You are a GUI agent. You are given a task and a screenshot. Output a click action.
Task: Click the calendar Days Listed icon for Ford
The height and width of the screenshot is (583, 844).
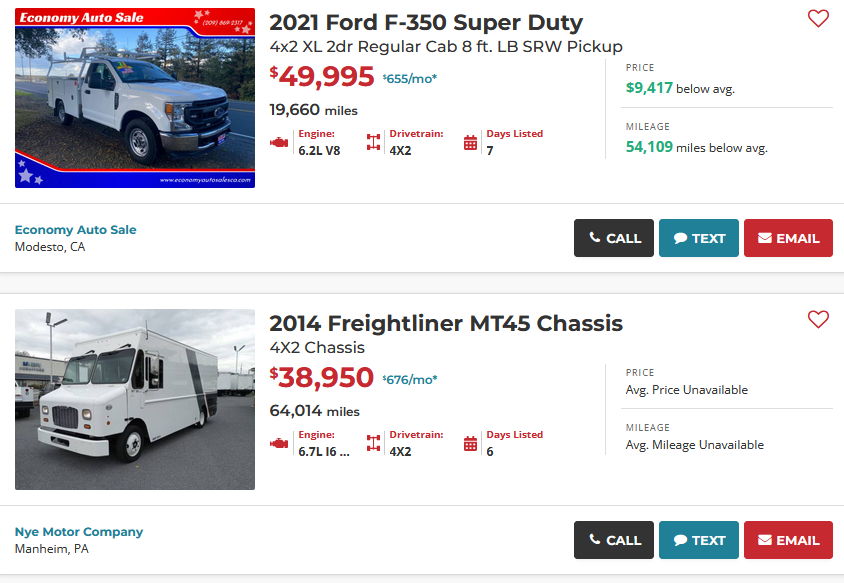coord(470,143)
